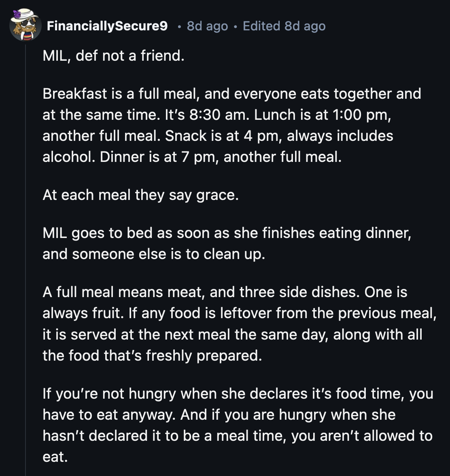The image size is (450, 476).
Task: Collapse the comment using the vertical thread line
Action: (x=25, y=260)
